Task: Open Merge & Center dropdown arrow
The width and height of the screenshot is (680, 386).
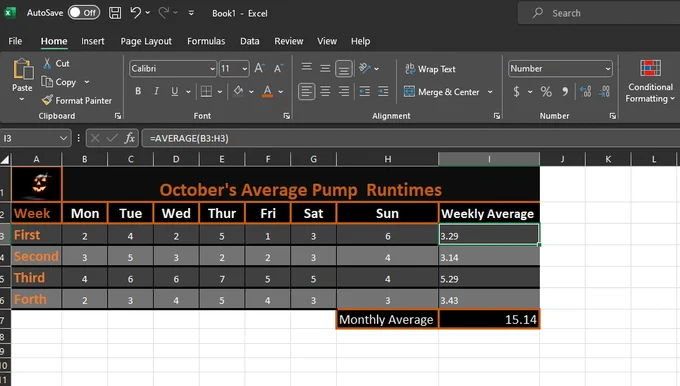Action: (490, 92)
